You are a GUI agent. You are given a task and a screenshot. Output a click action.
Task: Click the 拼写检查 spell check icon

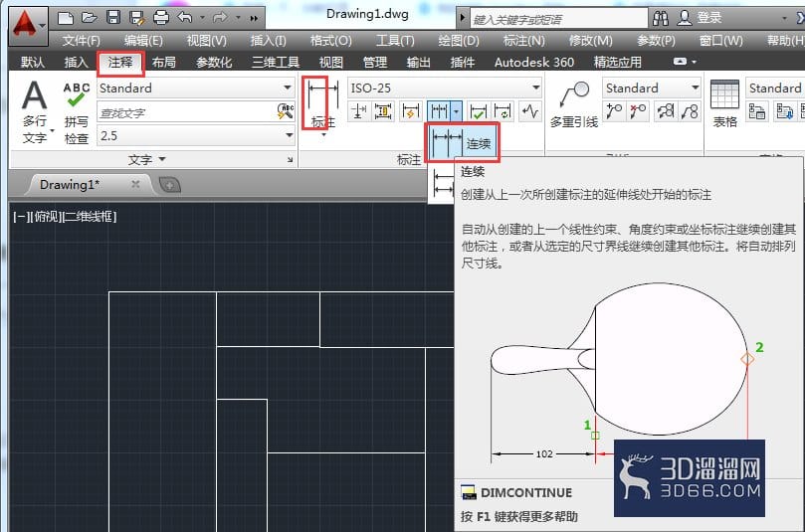(x=76, y=113)
